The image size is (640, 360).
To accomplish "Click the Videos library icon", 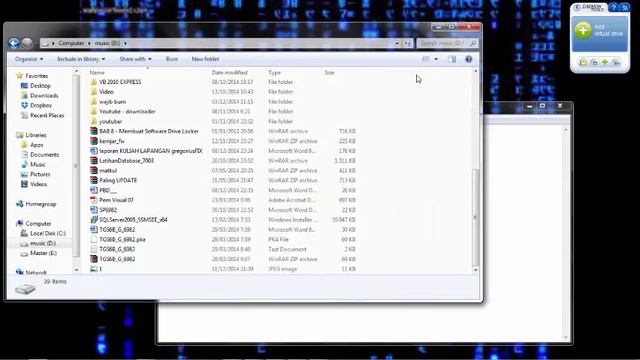I will [24, 184].
